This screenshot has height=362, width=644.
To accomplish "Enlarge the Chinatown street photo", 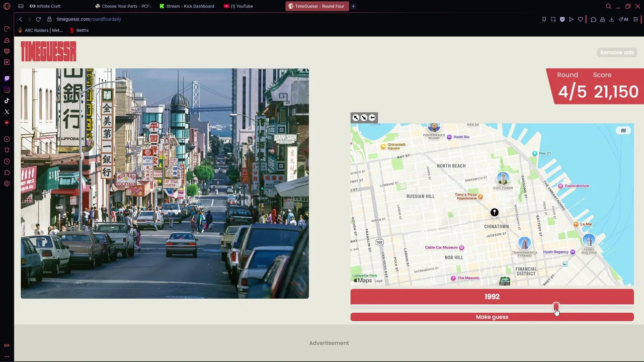I will [x=165, y=184].
